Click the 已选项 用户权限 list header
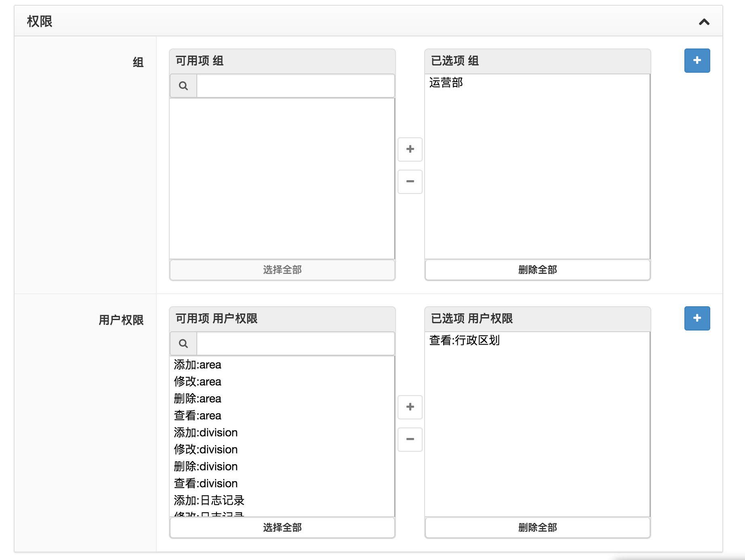This screenshot has width=745, height=560. [537, 319]
